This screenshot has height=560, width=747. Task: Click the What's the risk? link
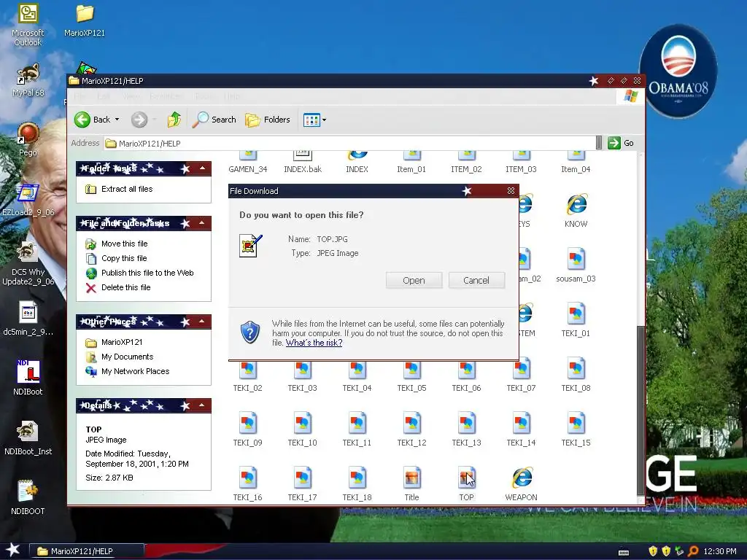(314, 343)
